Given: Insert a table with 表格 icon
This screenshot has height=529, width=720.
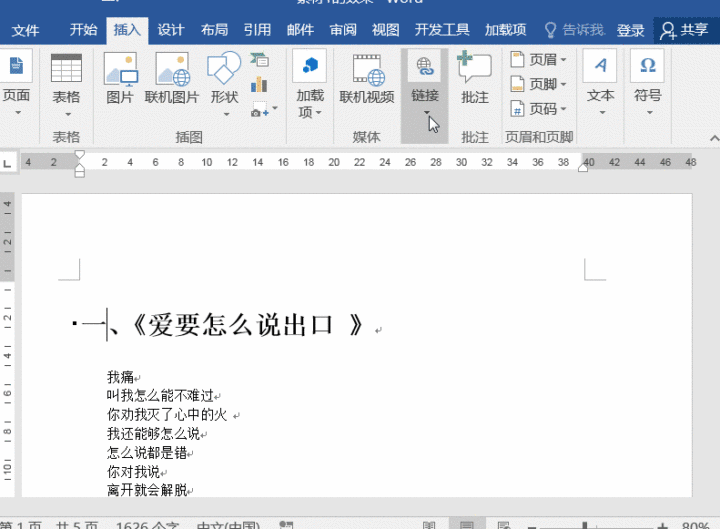Looking at the screenshot, I should (x=66, y=68).
